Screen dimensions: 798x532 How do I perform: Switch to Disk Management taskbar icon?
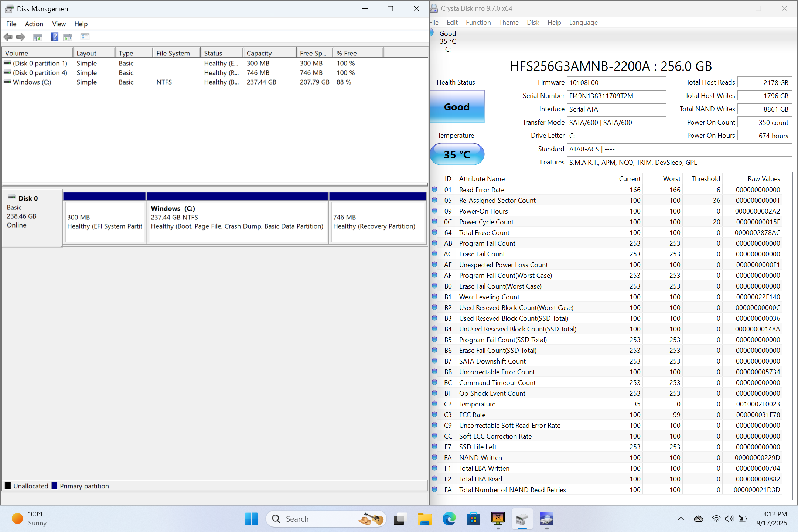522,519
